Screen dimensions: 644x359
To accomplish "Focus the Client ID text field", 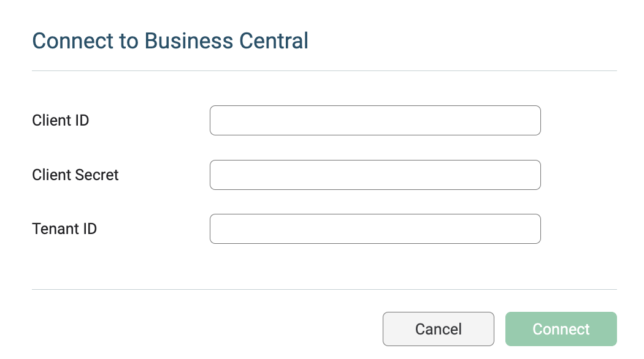I will [x=375, y=120].
